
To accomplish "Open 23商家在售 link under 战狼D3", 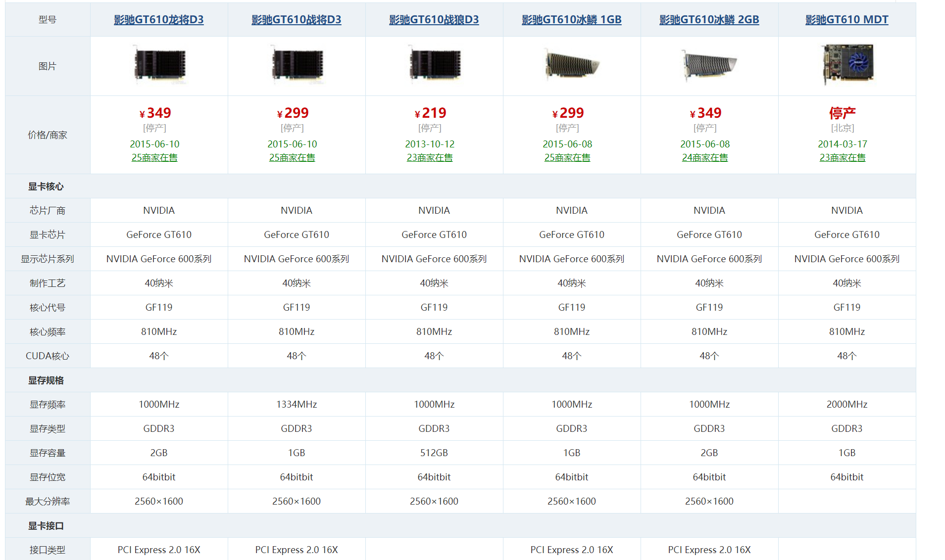I will (430, 157).
